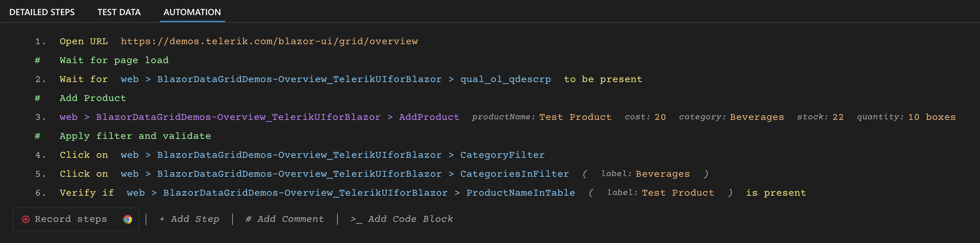This screenshot has height=243, width=980.
Task: Open the Test Data tab
Action: coord(119,12)
